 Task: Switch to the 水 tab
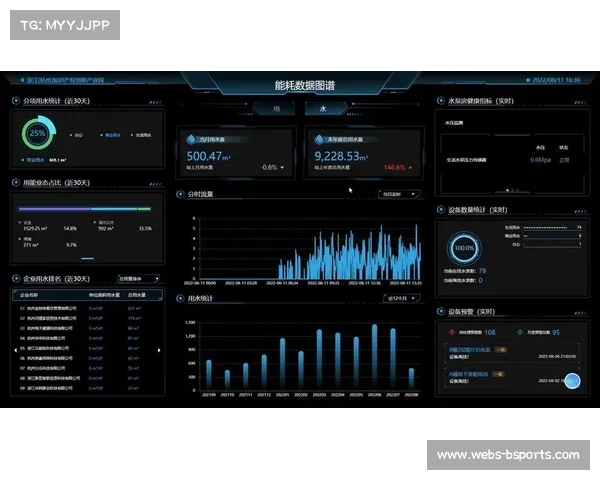coord(323,107)
